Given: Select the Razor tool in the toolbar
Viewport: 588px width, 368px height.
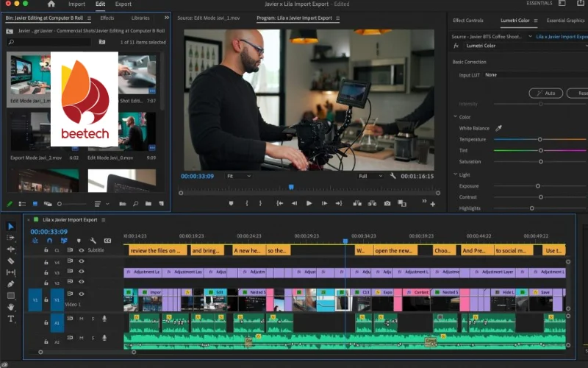Looking at the screenshot, I should coord(11,261).
